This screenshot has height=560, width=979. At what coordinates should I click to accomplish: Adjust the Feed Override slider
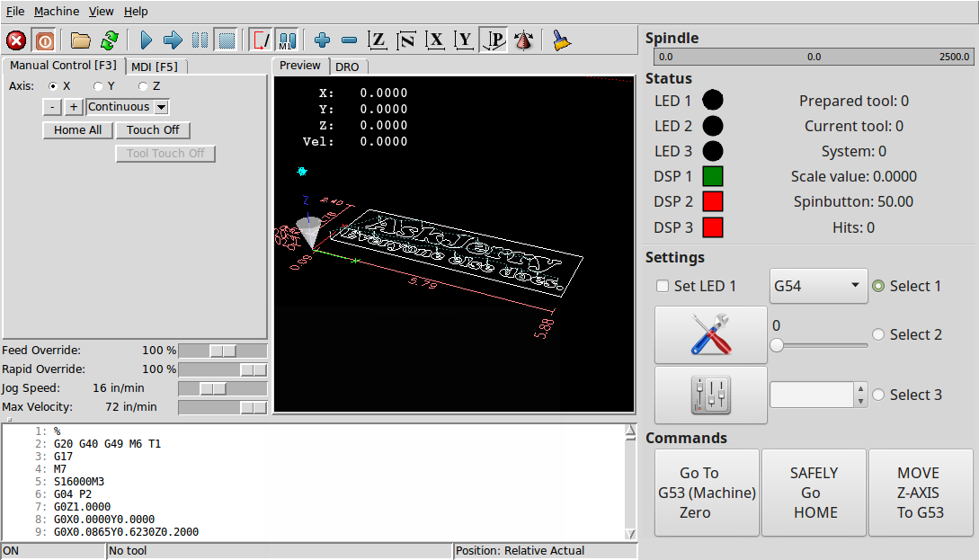223,351
